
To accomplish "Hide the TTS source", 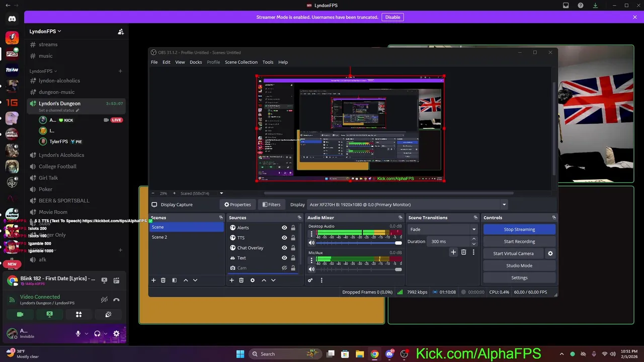I will click(284, 238).
